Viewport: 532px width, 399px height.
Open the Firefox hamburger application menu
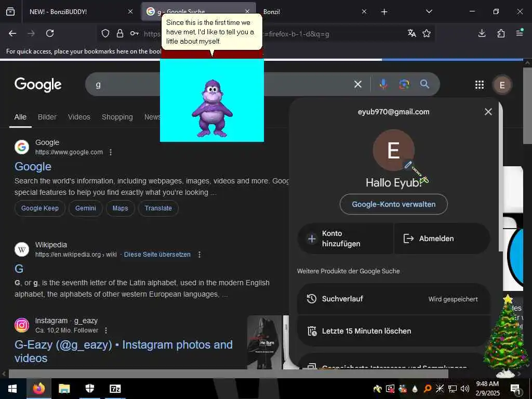(x=520, y=33)
